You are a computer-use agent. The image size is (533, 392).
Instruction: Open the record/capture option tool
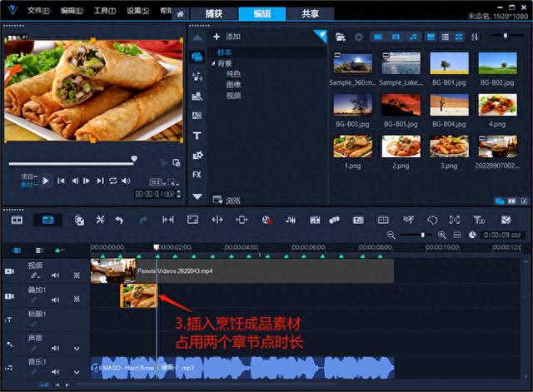266,220
